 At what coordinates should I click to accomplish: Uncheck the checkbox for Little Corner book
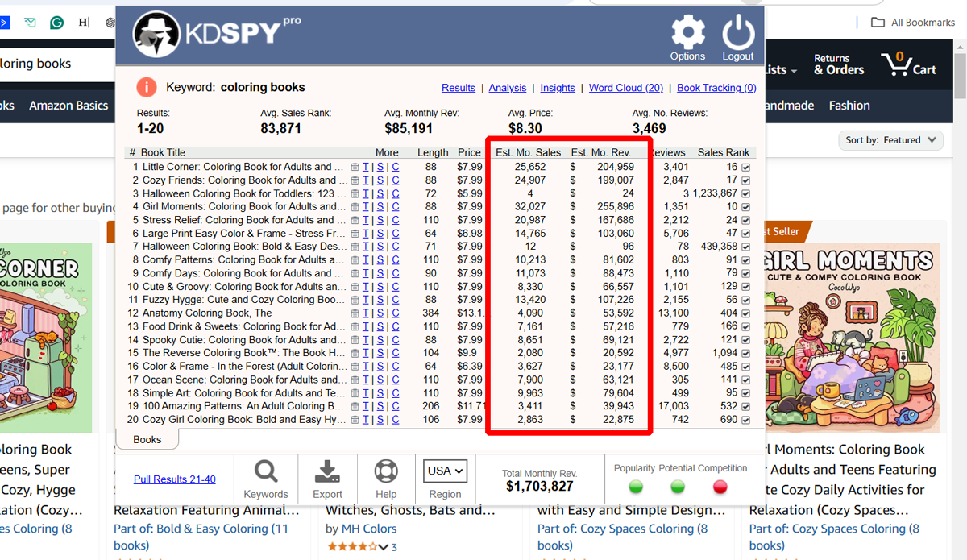745,168
